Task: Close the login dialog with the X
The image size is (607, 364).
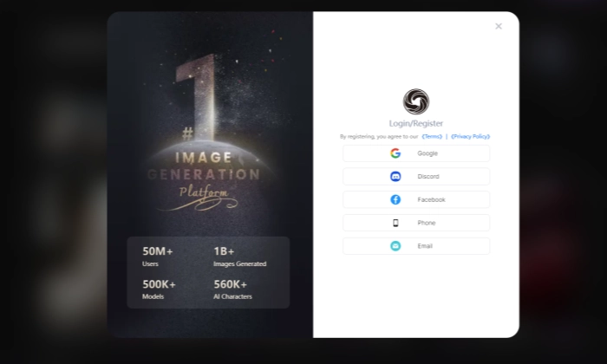Action: tap(499, 26)
